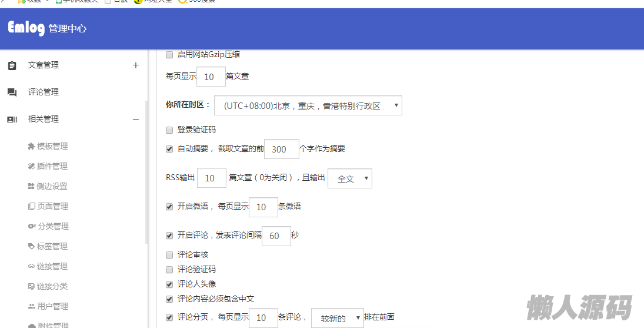Image resolution: width=644 pixels, height=328 pixels.
Task: Click the 你所在时区： label text
Action: (188, 105)
